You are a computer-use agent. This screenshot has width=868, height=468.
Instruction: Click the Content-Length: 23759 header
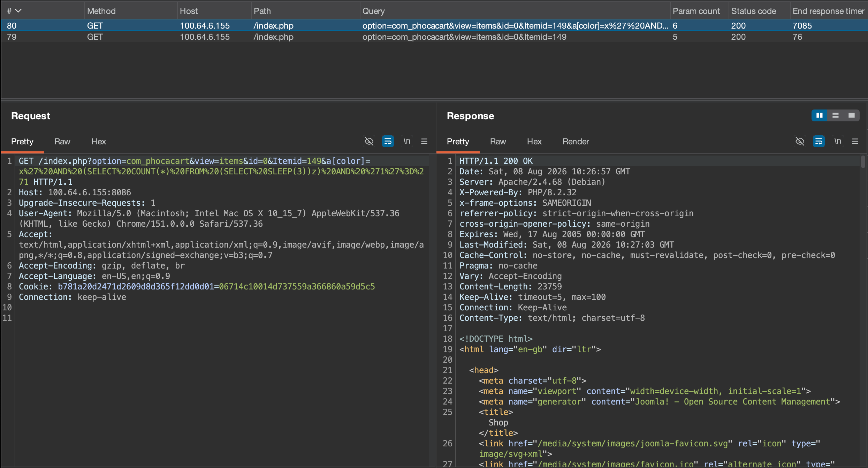[x=511, y=286]
